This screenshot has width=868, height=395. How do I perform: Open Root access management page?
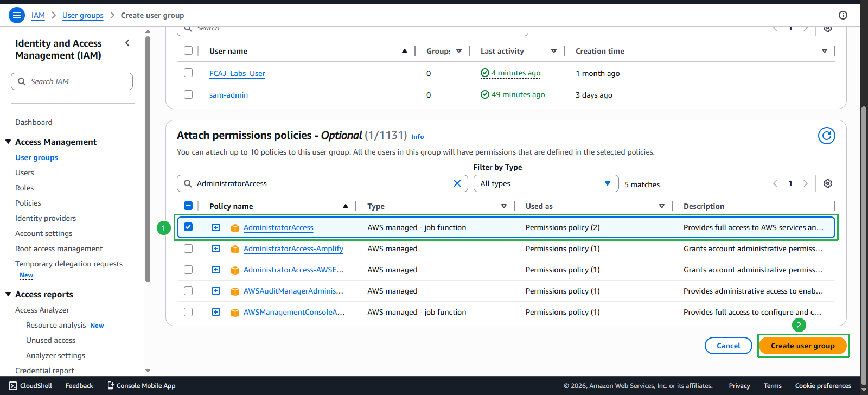pyautogui.click(x=59, y=249)
